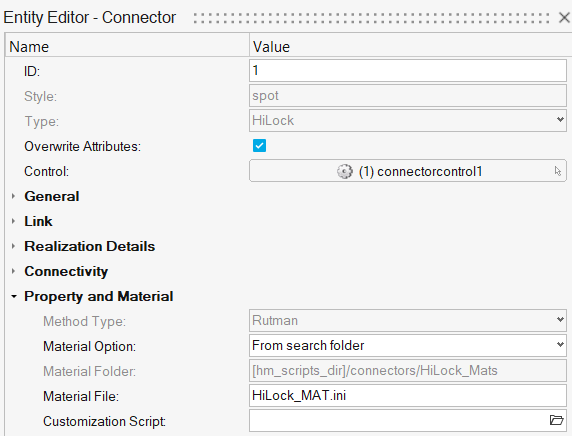Click the connectorcontrol1 Control button
Image resolution: width=572 pixels, height=436 pixels.
tap(407, 170)
